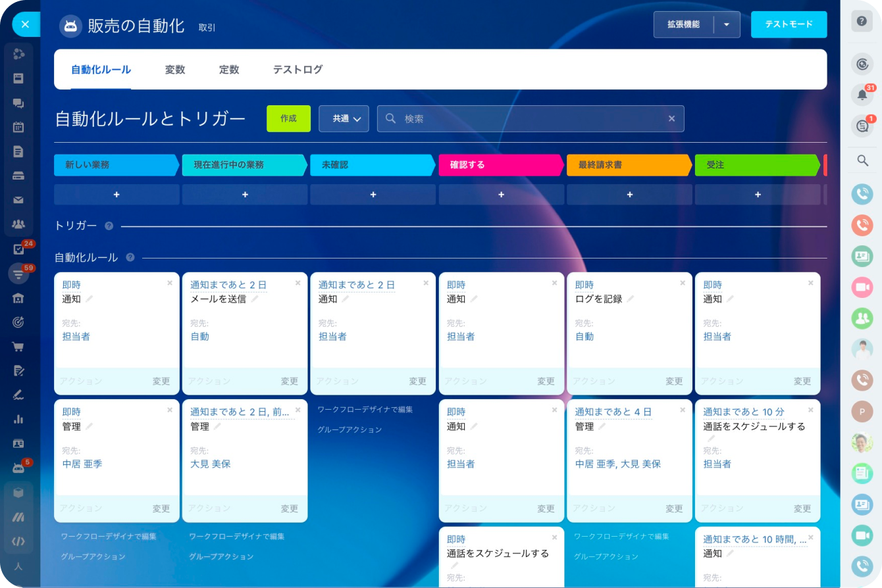
Task: Open the mail envelope icon in sidebar
Action: click(x=18, y=201)
